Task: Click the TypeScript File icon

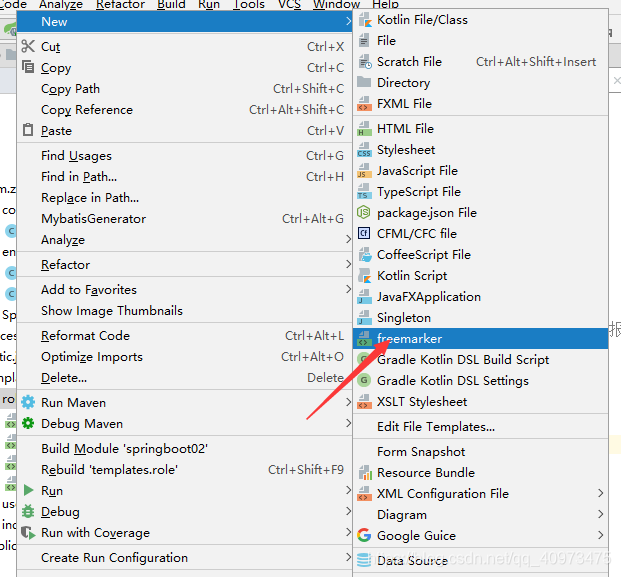Action: [x=364, y=192]
